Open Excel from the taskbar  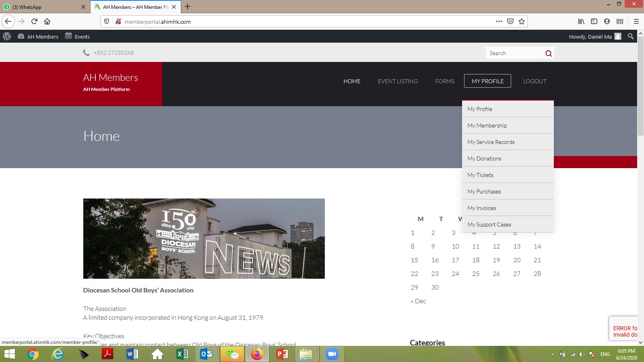point(182,354)
